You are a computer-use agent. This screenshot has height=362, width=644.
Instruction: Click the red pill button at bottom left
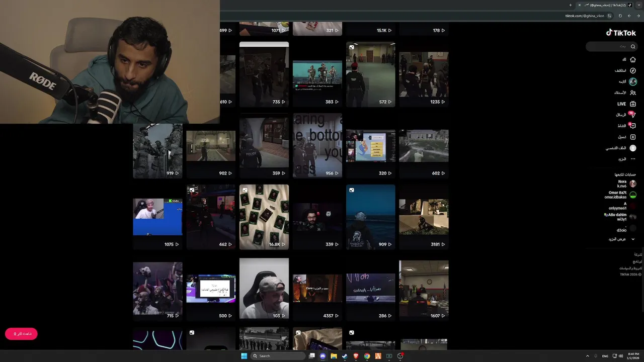click(21, 334)
